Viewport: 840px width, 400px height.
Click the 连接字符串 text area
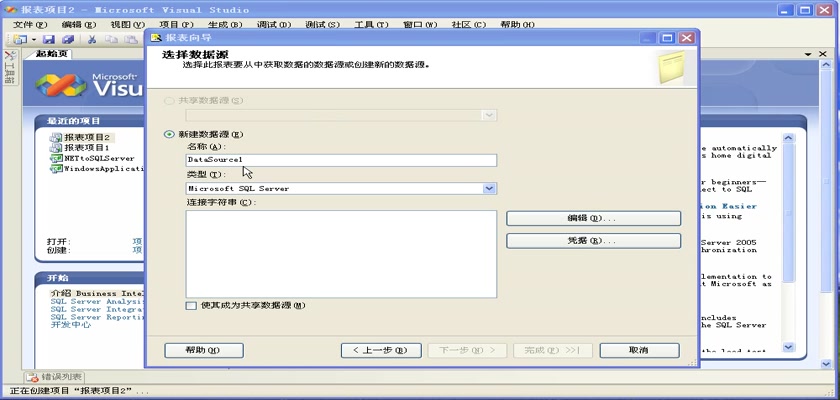pos(341,254)
